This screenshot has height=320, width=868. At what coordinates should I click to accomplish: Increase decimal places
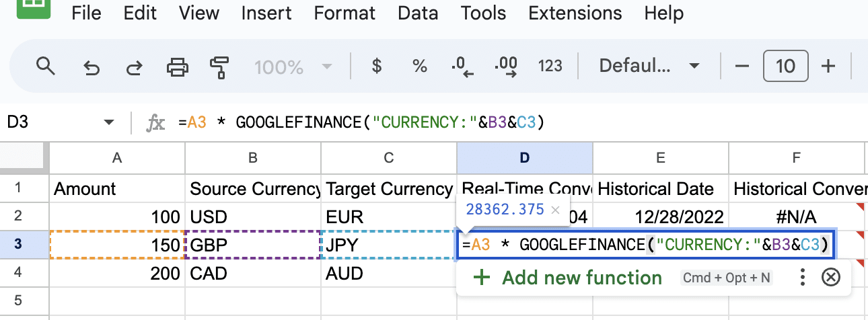click(505, 66)
